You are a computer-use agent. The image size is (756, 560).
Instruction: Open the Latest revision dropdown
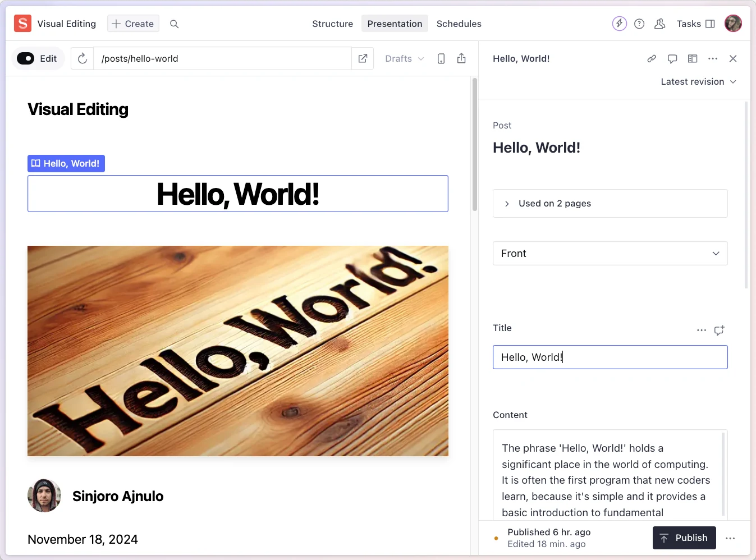coord(698,81)
